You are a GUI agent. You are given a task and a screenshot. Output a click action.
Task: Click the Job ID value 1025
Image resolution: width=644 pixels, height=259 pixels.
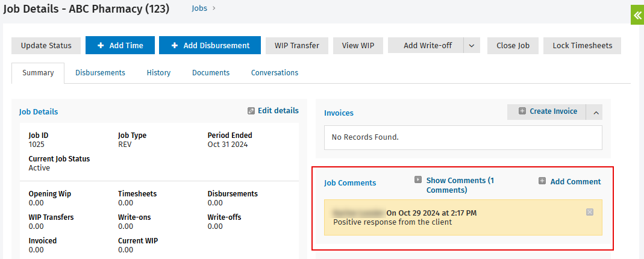(x=37, y=145)
